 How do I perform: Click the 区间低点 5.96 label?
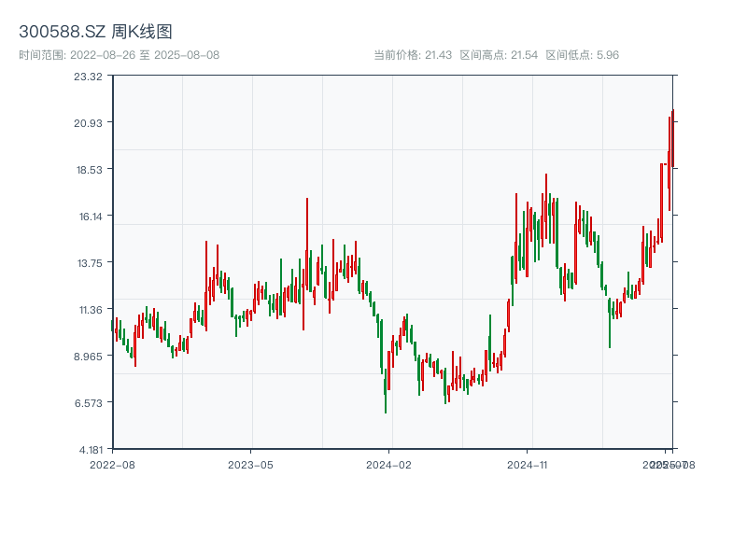tap(583, 55)
